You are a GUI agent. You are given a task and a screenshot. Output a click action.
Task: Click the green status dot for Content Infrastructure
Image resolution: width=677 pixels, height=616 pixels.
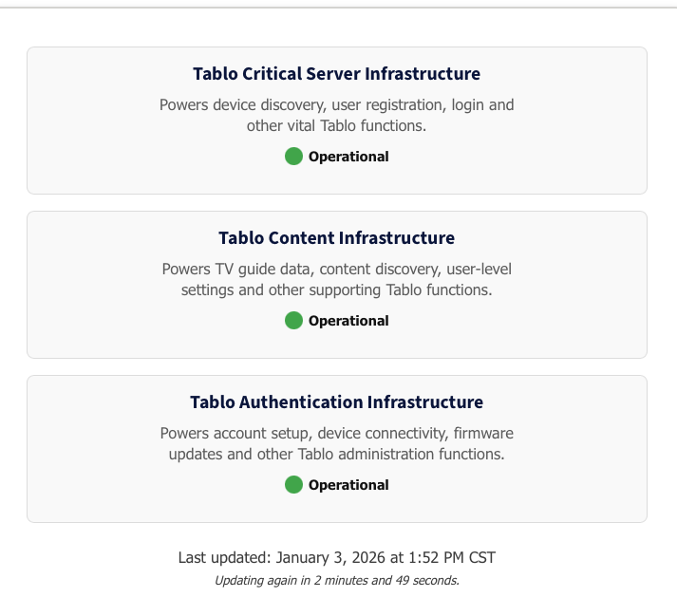pyautogui.click(x=293, y=321)
